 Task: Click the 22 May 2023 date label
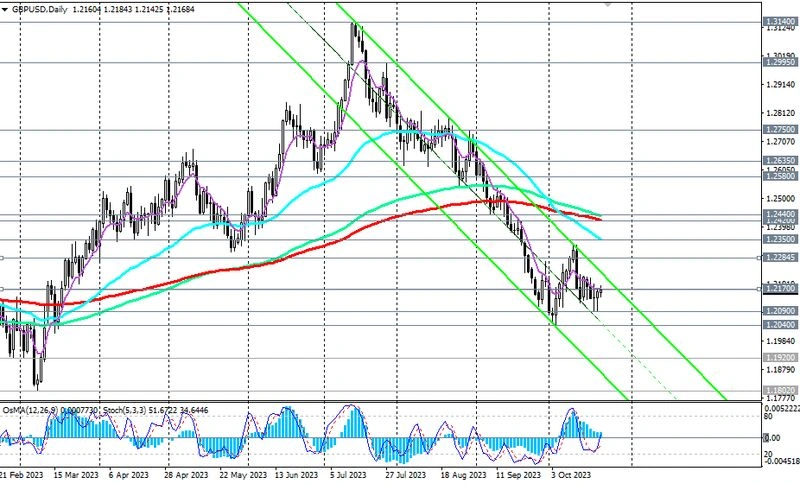click(243, 475)
